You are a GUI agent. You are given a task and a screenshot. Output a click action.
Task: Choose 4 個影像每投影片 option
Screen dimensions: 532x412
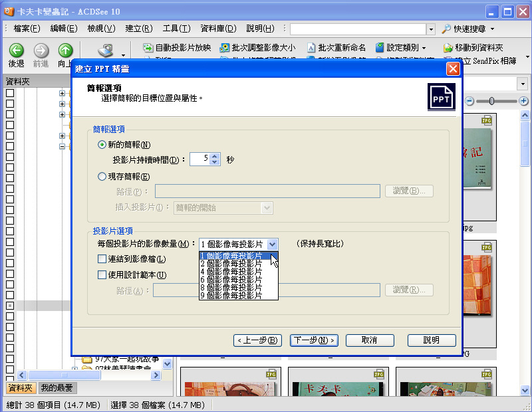tap(239, 272)
